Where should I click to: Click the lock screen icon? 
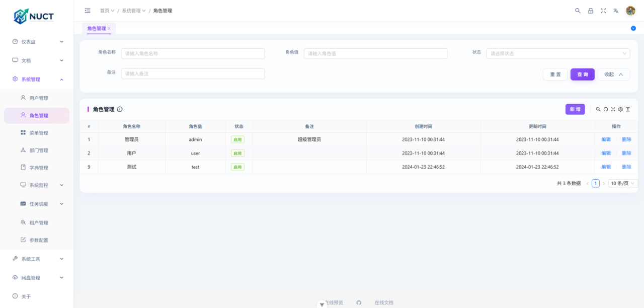tap(591, 11)
